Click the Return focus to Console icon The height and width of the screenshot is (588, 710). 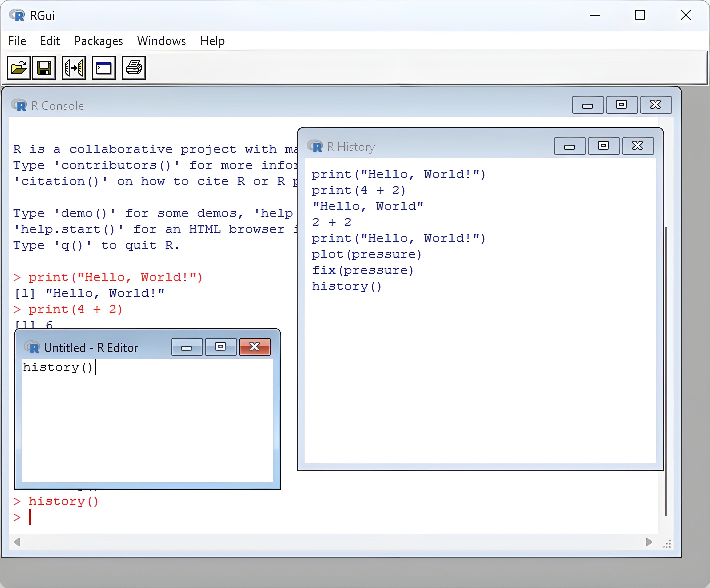click(x=104, y=68)
